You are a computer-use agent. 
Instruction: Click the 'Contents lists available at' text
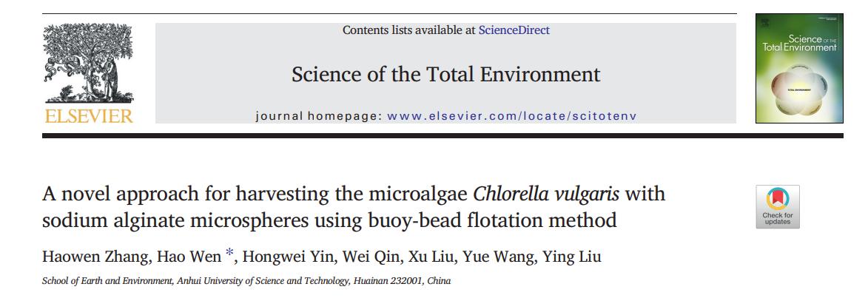[x=409, y=30]
